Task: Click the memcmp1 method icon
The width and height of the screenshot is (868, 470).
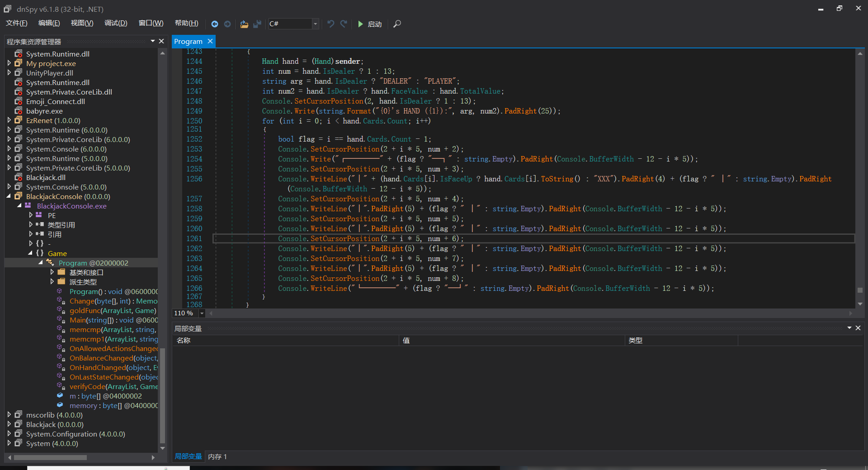Action: pyautogui.click(x=61, y=339)
